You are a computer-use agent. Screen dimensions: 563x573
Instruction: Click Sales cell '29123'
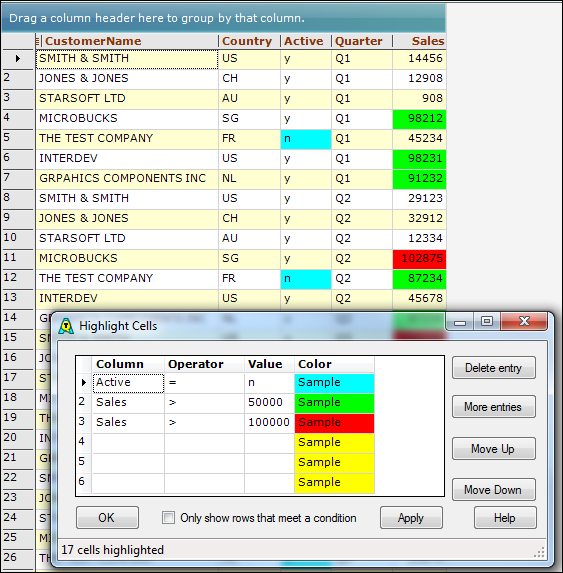click(x=419, y=199)
